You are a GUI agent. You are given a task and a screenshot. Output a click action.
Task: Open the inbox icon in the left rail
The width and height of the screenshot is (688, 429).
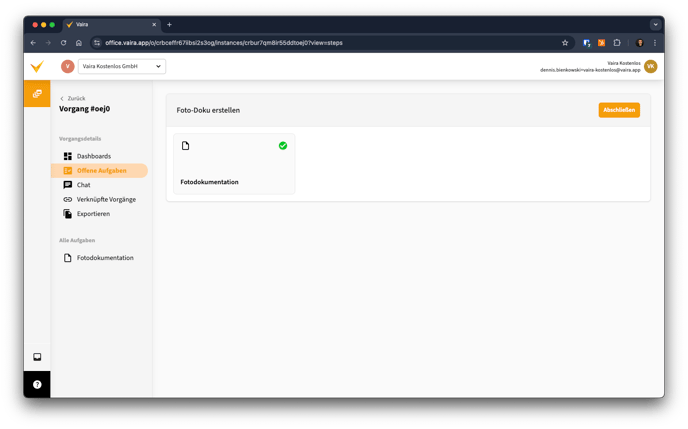point(37,357)
